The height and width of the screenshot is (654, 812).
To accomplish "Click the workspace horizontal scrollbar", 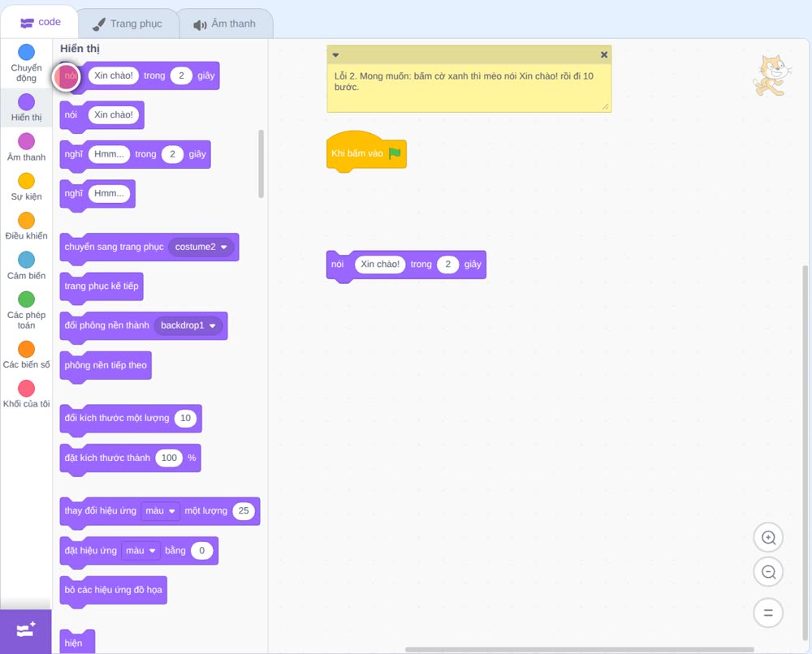I will 580,649.
